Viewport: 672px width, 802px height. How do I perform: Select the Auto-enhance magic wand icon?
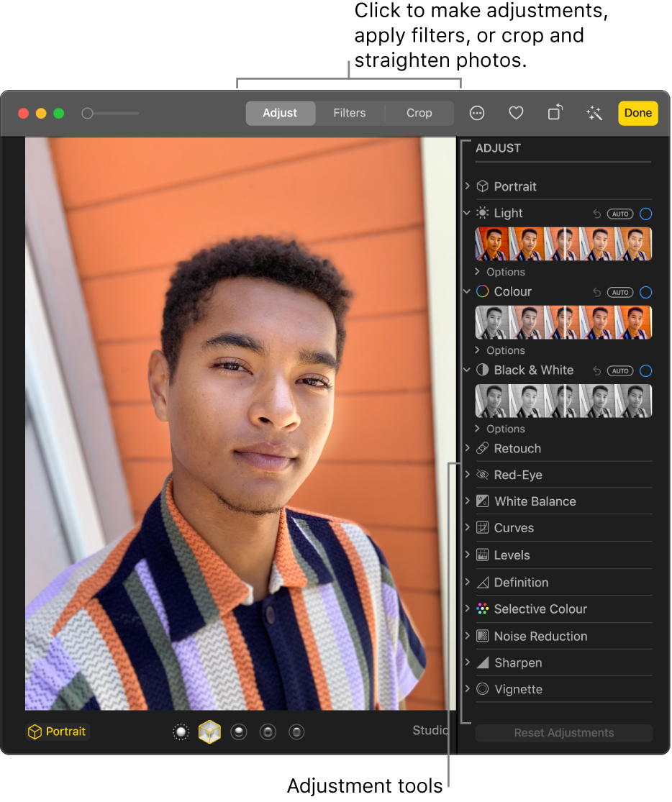click(x=594, y=113)
